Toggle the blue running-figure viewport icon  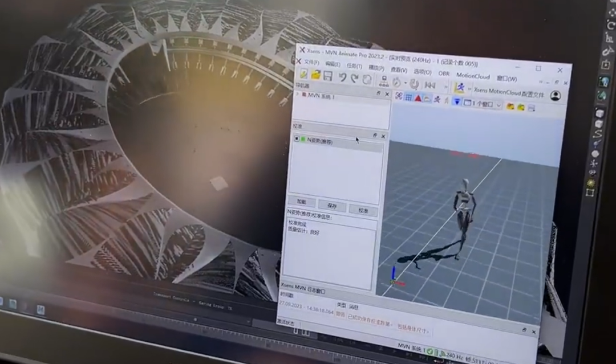tap(437, 100)
